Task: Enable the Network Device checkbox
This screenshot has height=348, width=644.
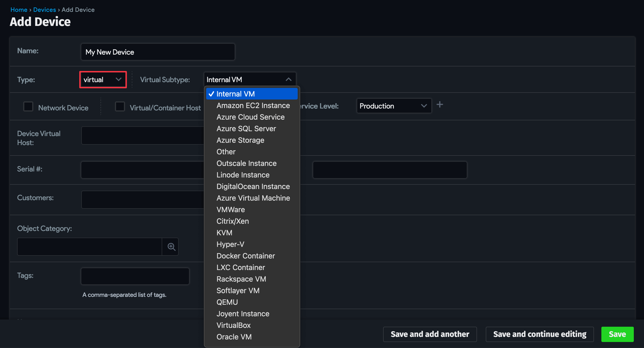Action: [x=28, y=107]
